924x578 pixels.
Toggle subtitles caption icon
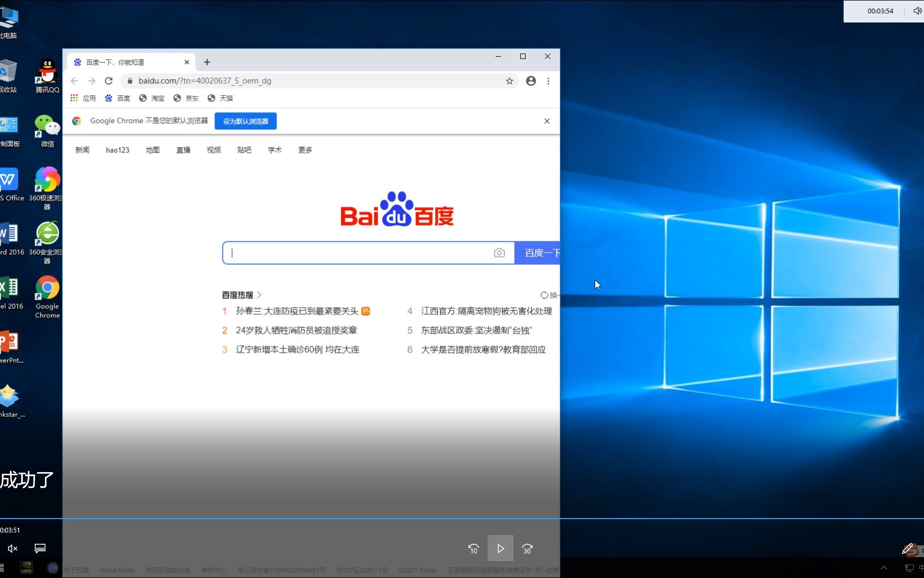click(40, 548)
